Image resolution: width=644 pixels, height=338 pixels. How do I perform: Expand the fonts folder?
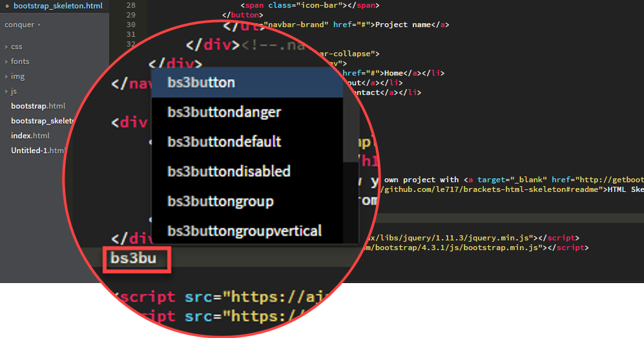(x=17, y=61)
